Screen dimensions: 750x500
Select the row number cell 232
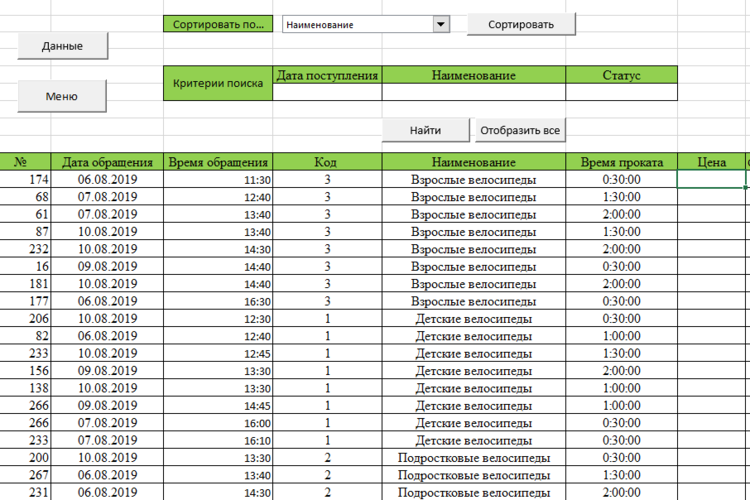(x=25, y=249)
